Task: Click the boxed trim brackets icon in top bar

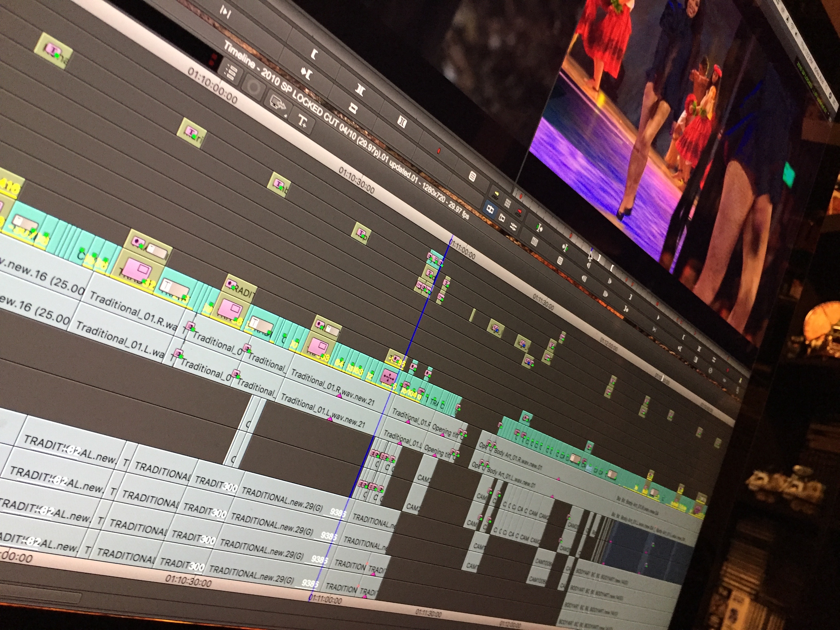Action: [x=402, y=122]
